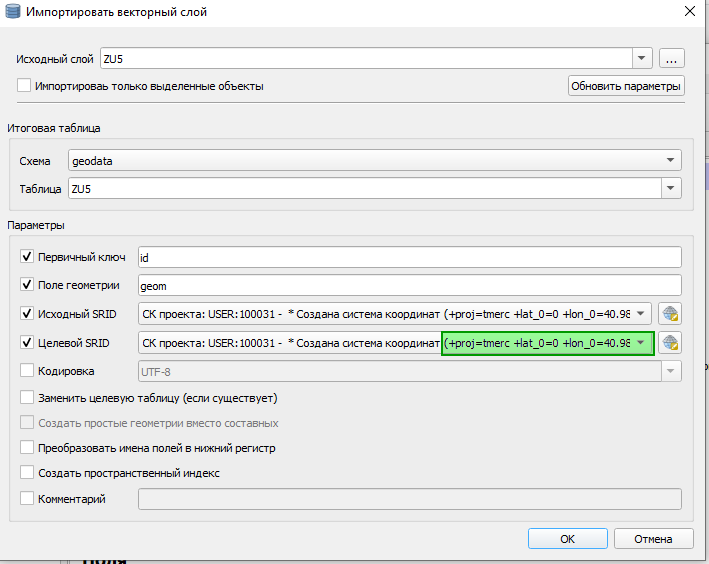Image resolution: width=709 pixels, height=564 pixels.
Task: Toggle the "Комментарий" checkbox
Action: [x=27, y=499]
